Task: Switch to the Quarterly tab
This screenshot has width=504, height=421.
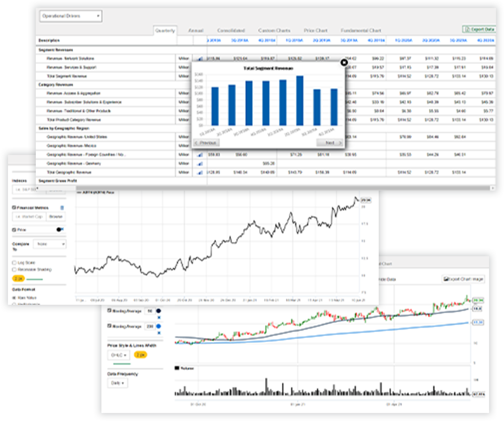Action: tap(165, 30)
